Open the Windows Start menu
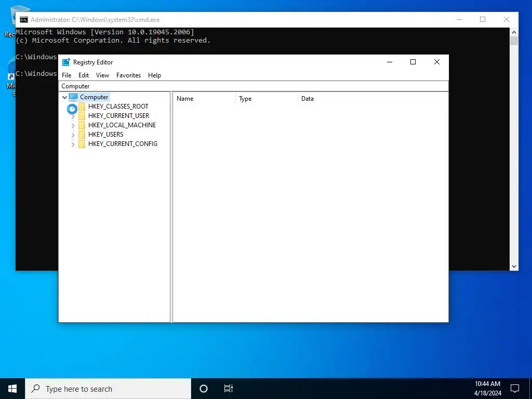 point(12,389)
